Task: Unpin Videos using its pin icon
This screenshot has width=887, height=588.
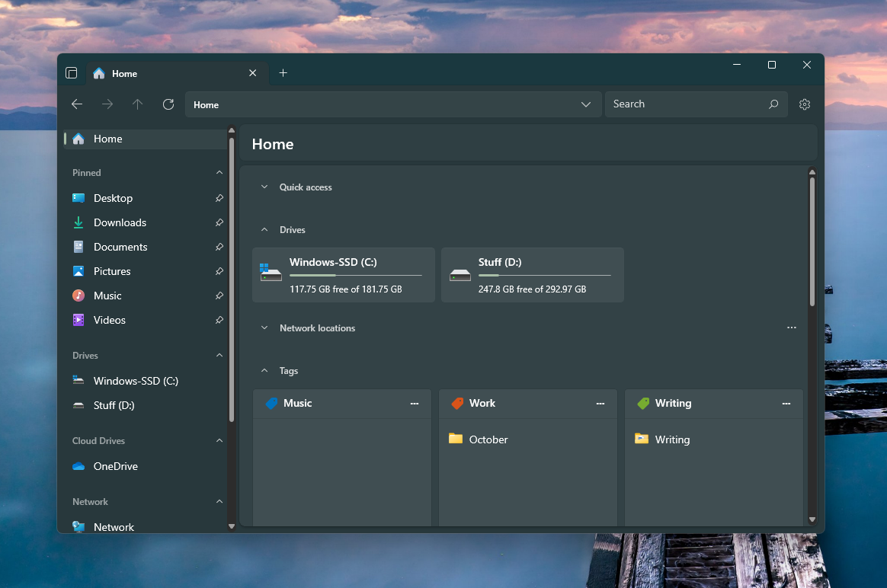Action: 219,320
